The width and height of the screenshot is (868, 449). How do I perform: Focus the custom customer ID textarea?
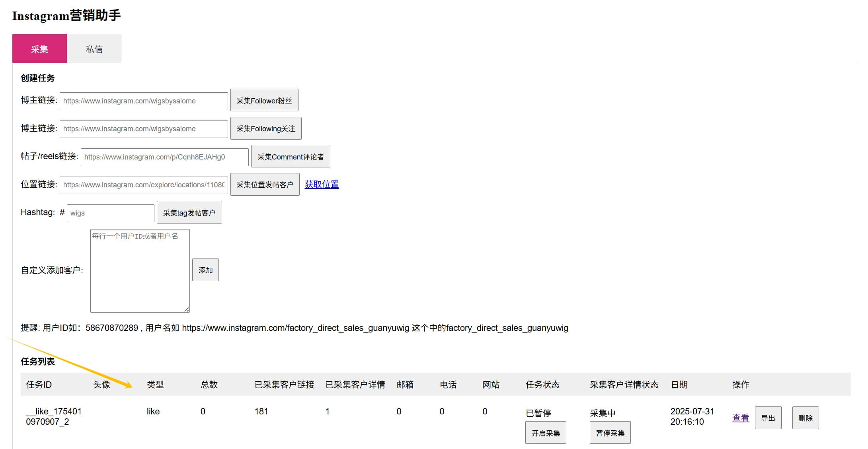(140, 271)
